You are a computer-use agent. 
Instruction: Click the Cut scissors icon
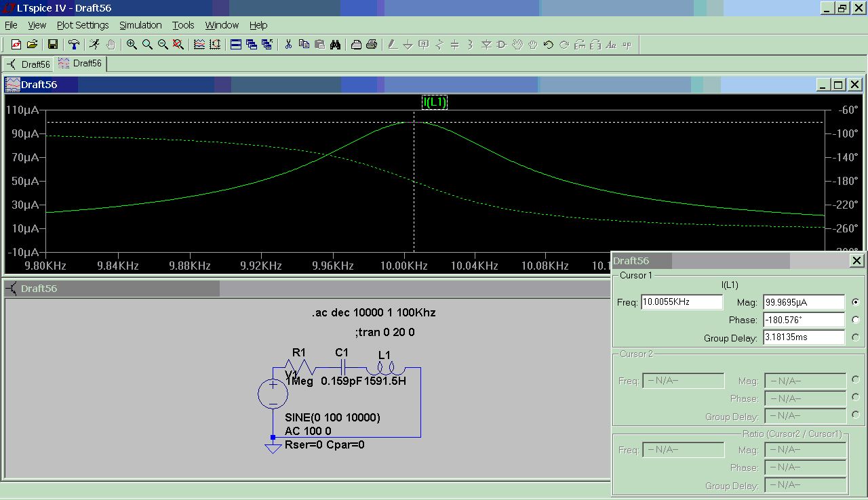coord(288,45)
